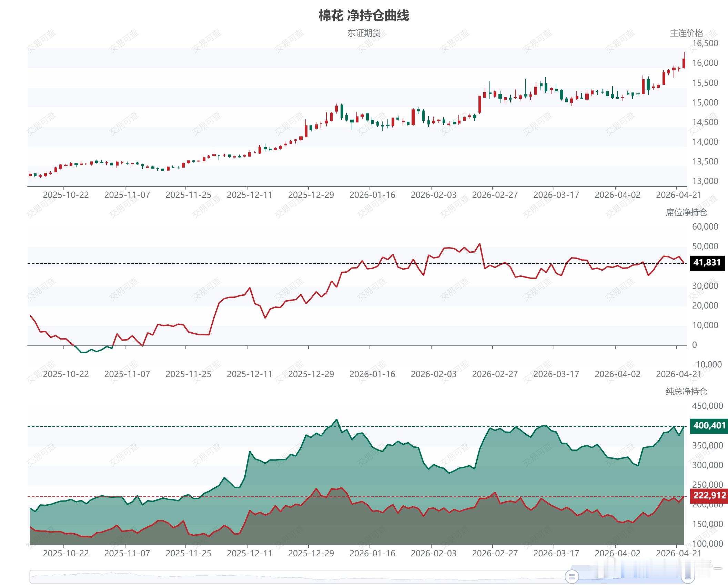Viewport: 728px width, 586px height.
Task: Click the 450,000 label on bottom axis
Action: 707,406
